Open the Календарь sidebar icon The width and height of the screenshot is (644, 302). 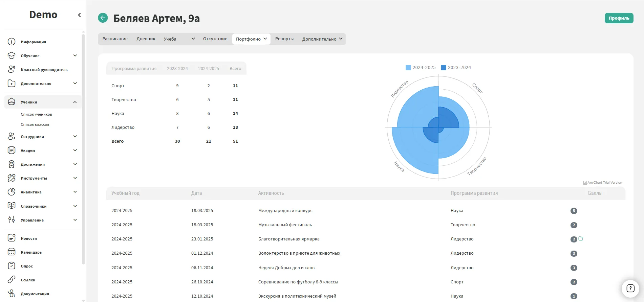point(12,252)
